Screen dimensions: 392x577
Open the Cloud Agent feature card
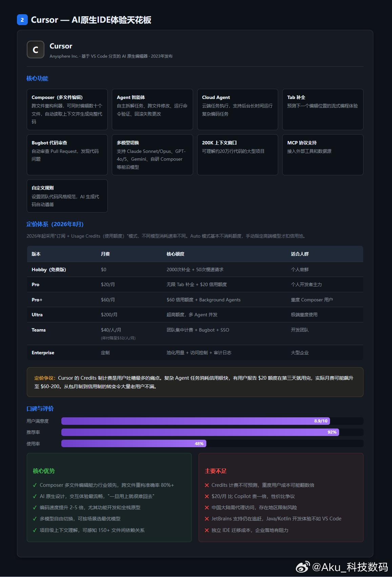click(238, 110)
